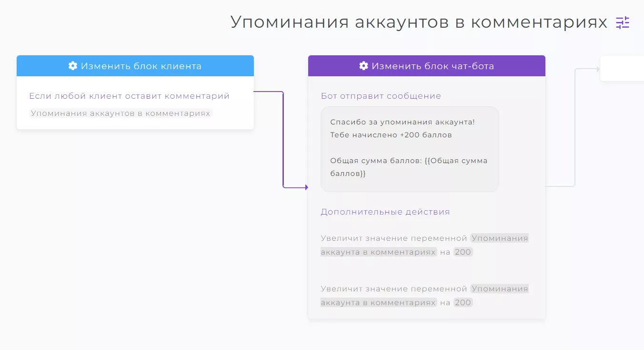The image size is (644, 350).
Task: Click the "Тебе начислено +200 баллов" line
Action: coord(391,135)
